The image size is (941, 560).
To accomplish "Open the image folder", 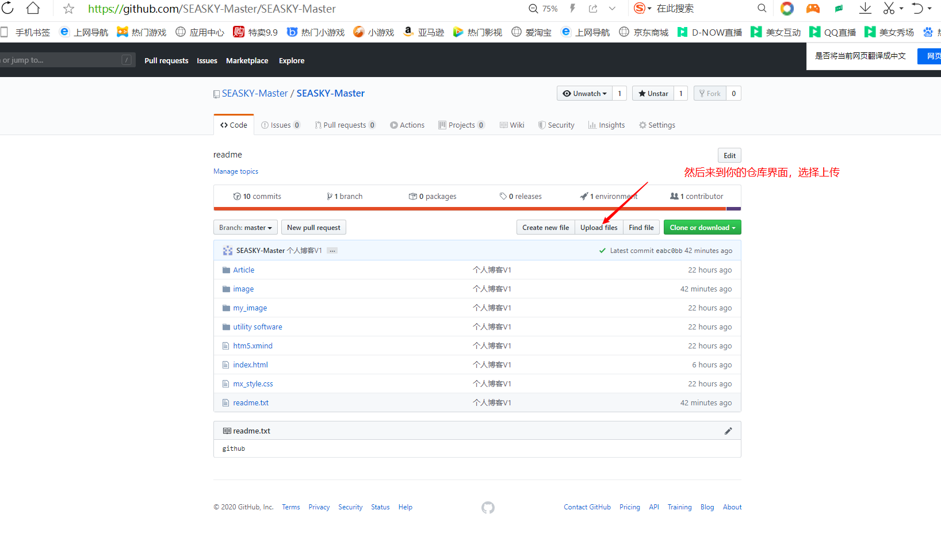I will point(243,289).
